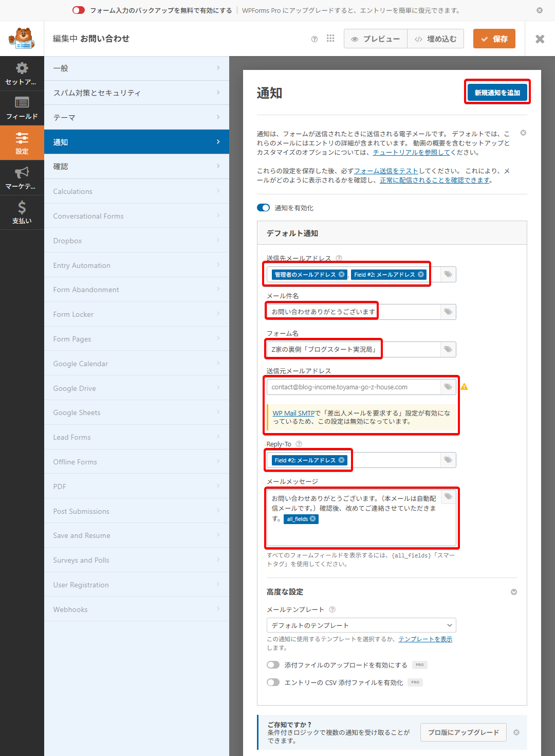The height and width of the screenshot is (756, 555).
Task: Expand the スパム対策とセキュリティ settings section
Action: [x=136, y=93]
